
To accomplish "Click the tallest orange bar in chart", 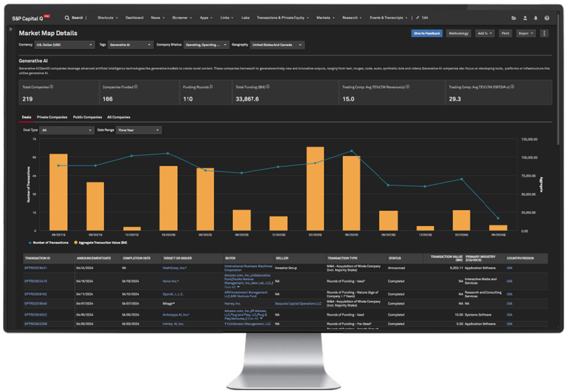I will [315, 189].
